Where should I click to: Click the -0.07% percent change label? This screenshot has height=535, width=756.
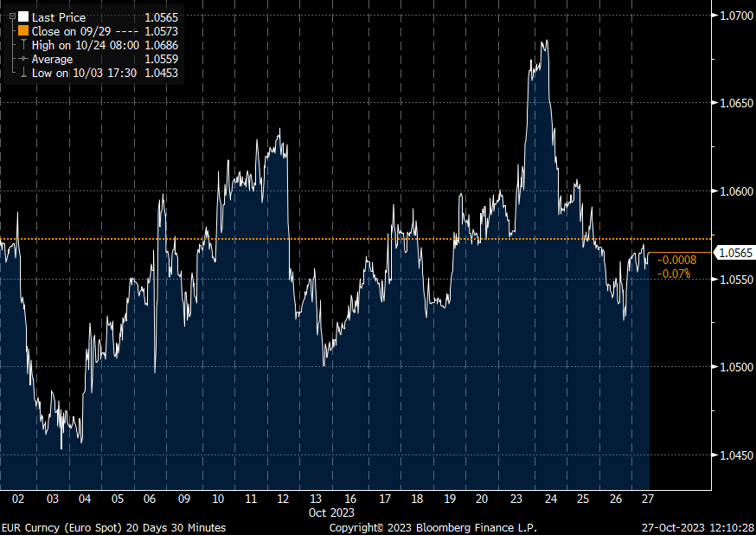tap(674, 274)
